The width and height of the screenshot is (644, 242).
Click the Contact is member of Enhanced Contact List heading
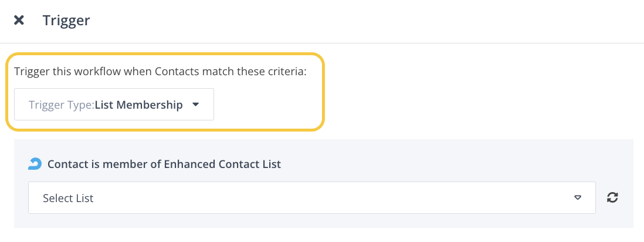[x=164, y=164]
